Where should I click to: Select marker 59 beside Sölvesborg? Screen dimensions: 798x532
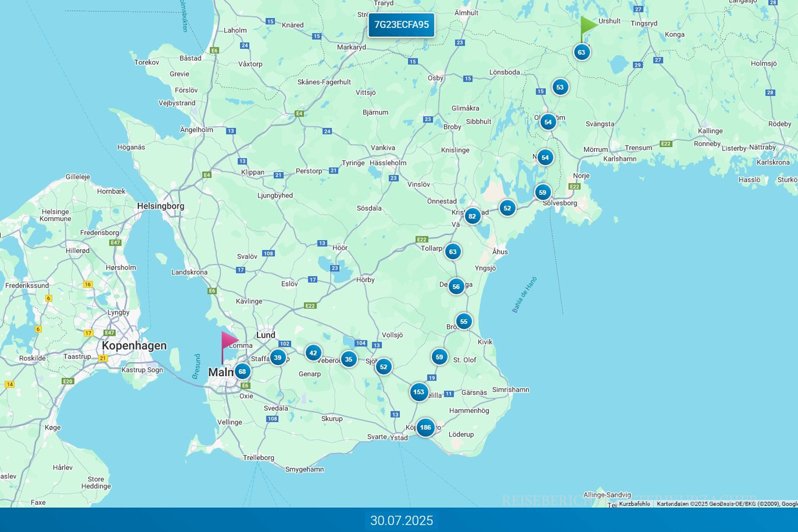click(543, 192)
